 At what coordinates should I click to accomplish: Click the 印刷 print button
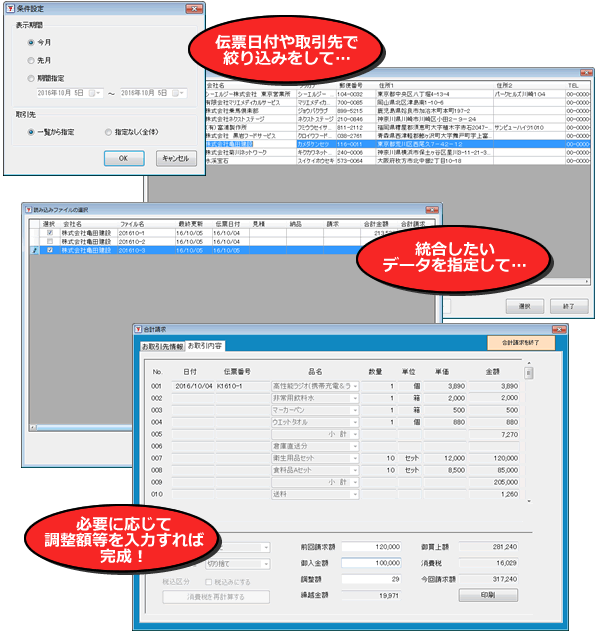[488, 595]
